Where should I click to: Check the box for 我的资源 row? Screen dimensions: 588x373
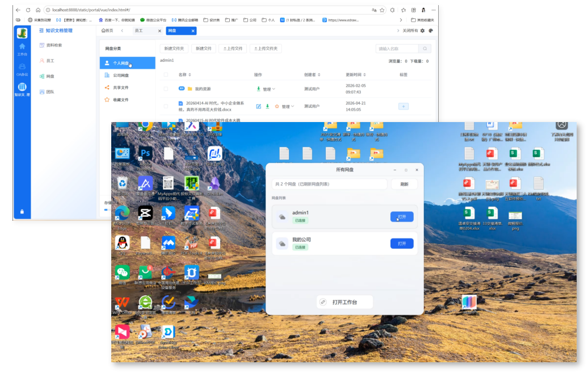pyautogui.click(x=166, y=89)
